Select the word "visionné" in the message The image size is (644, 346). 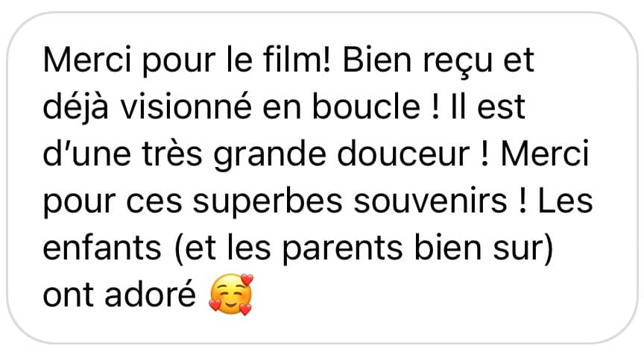(186, 107)
